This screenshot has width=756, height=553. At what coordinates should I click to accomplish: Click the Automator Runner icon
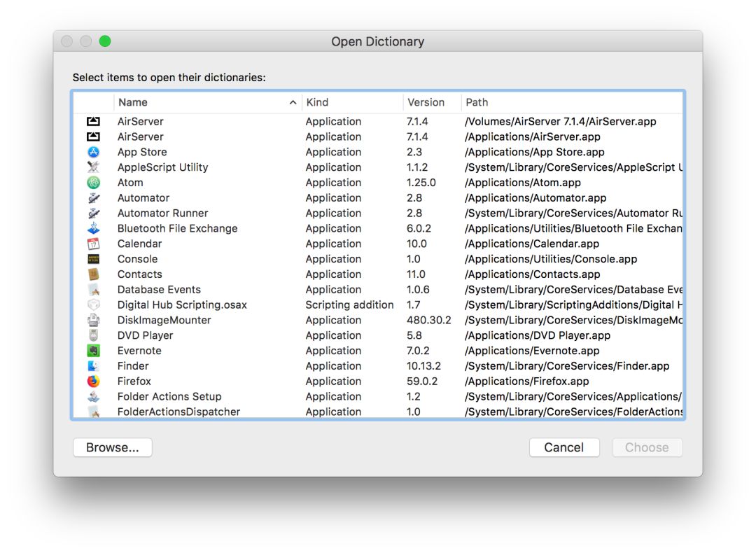93,213
